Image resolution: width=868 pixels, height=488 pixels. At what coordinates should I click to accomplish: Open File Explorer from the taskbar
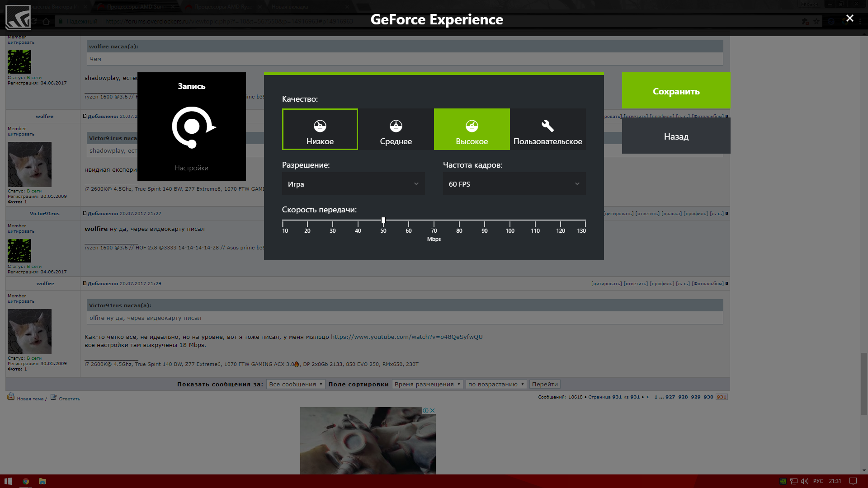pos(42,481)
